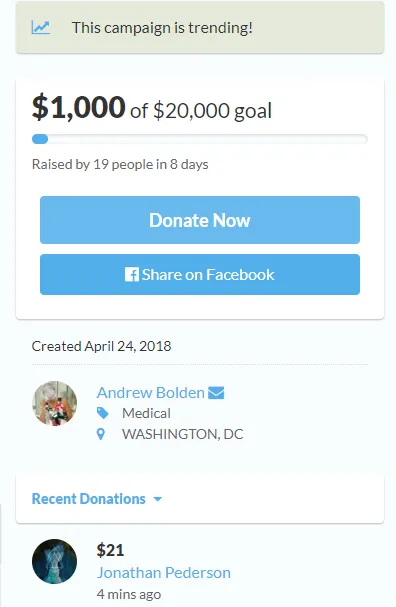This screenshot has width=396, height=607.
Task: Open Andrew Bolden's organizer link
Action: pos(151,393)
